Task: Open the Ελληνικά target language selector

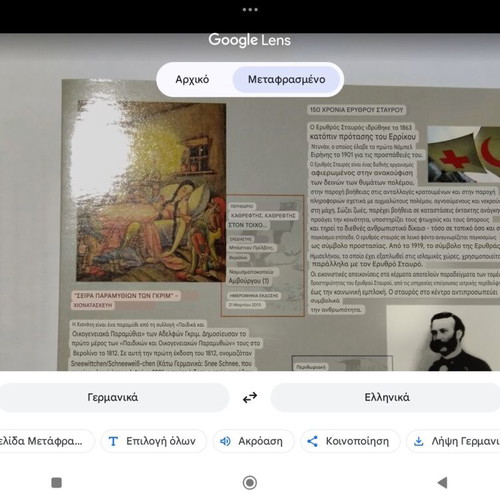Action: (387, 397)
